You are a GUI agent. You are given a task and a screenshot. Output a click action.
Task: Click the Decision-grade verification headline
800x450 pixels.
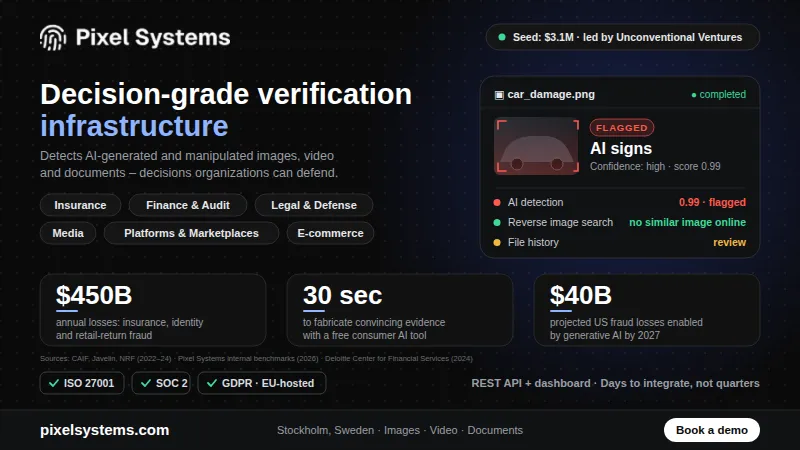[226, 94]
